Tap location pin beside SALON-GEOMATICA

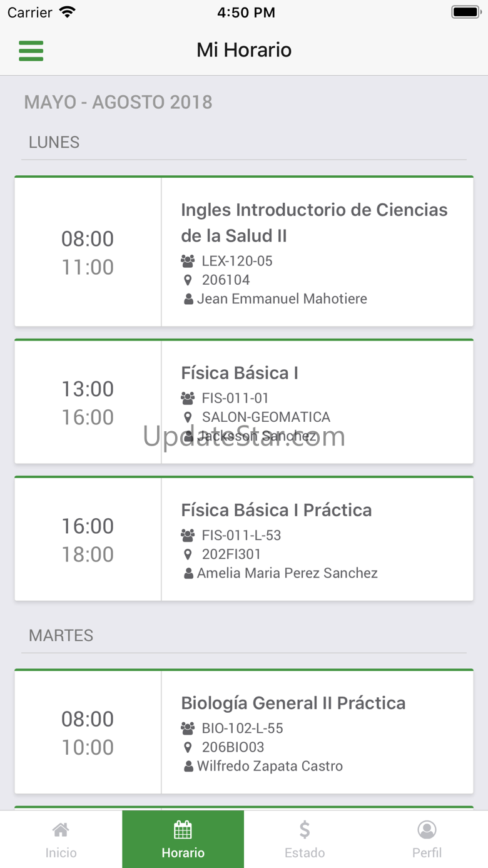[188, 417]
